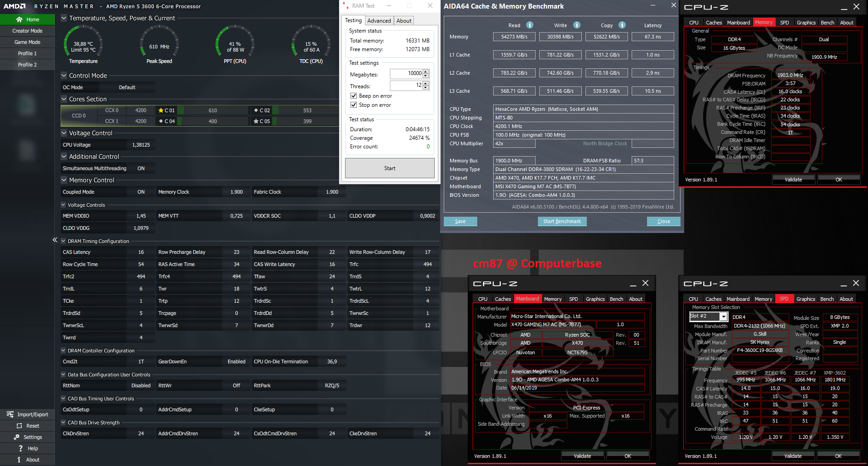Open the Settings gear icon in Ryzen Master
The image size is (868, 466).
pyautogui.click(x=16, y=437)
